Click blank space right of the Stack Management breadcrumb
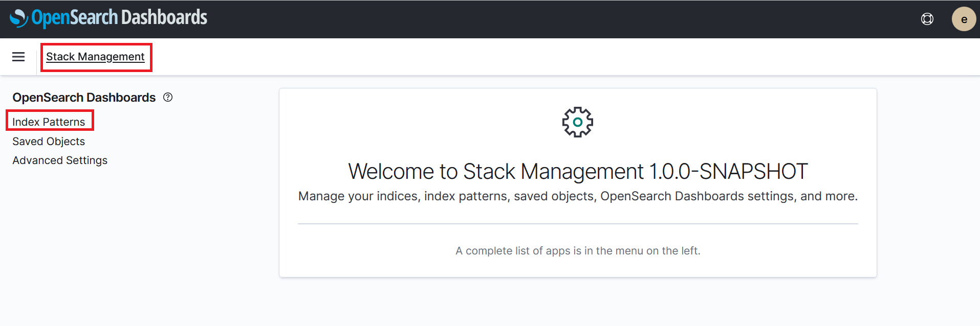The width and height of the screenshot is (980, 326). click(x=563, y=57)
